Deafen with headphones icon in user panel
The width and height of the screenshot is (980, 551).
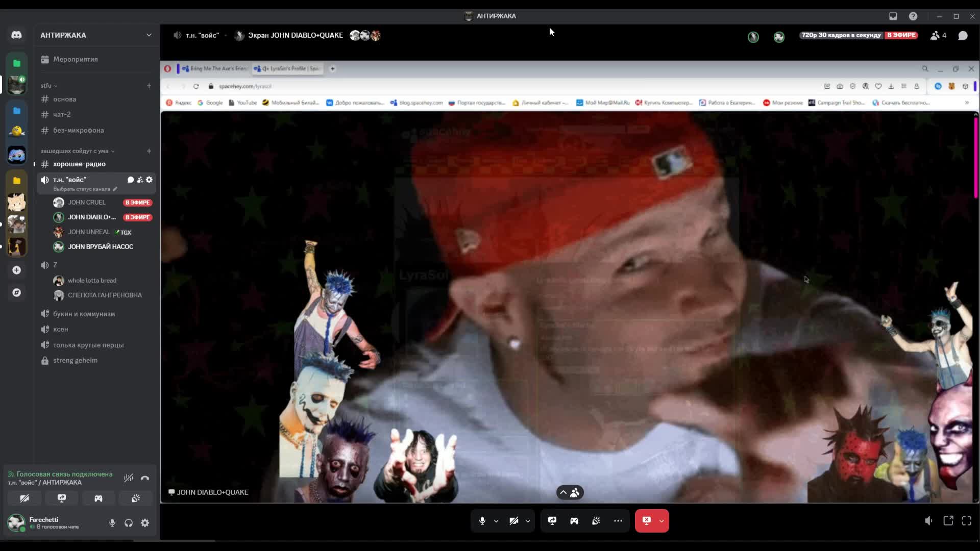(x=129, y=523)
